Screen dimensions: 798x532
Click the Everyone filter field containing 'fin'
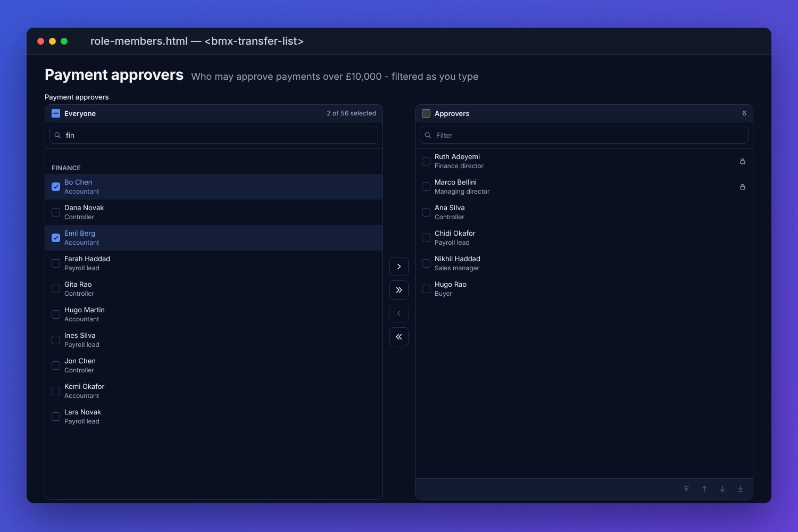tap(214, 135)
